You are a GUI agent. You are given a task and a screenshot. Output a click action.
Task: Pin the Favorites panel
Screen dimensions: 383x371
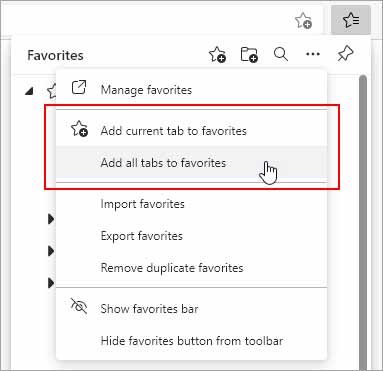pos(345,54)
